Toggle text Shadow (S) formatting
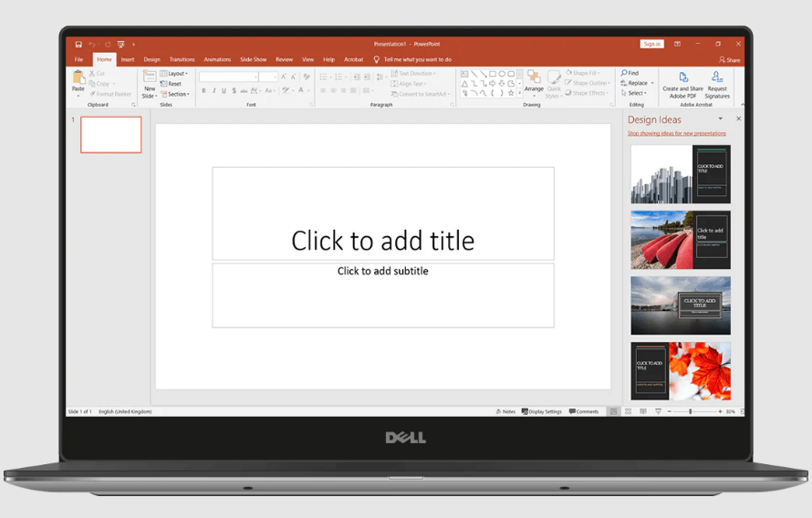 tap(234, 90)
